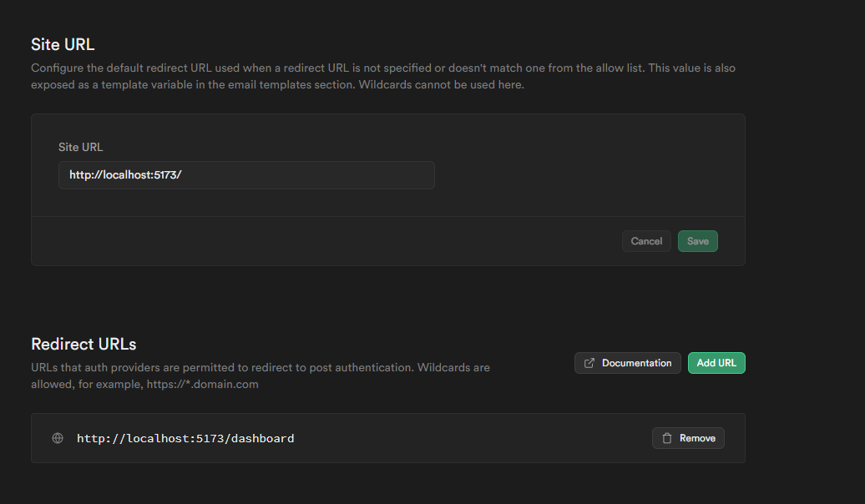Remove the localhost dashboard redirect URL
The width and height of the screenshot is (865, 504).
click(x=688, y=438)
